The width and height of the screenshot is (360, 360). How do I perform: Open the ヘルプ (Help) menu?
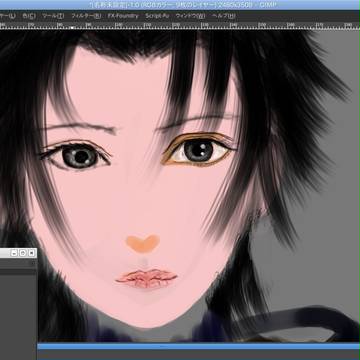(224, 16)
